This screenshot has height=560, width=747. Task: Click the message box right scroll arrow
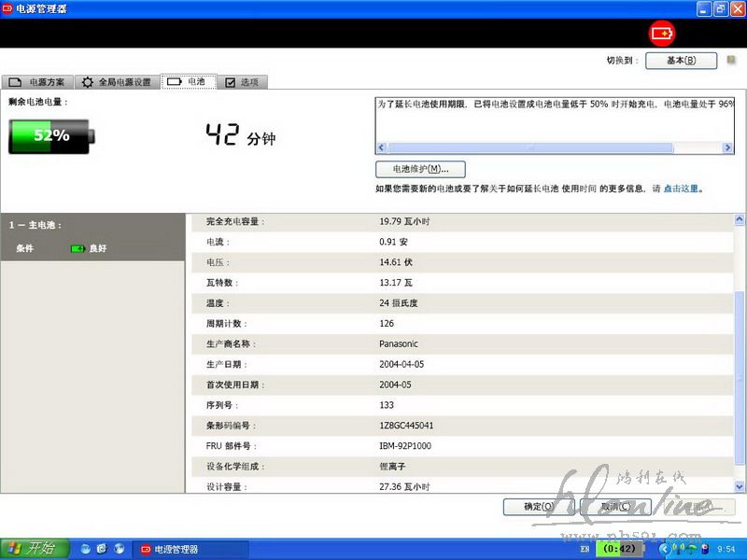click(728, 148)
